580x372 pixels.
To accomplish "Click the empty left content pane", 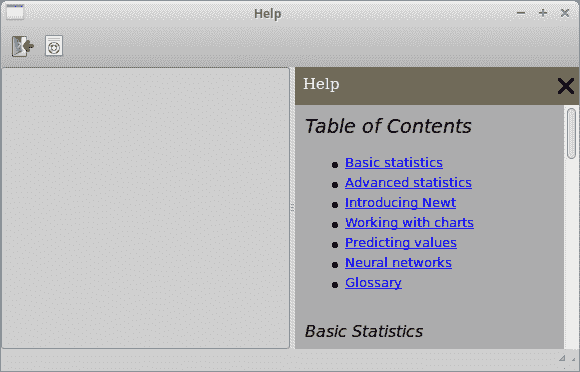I will [145, 208].
